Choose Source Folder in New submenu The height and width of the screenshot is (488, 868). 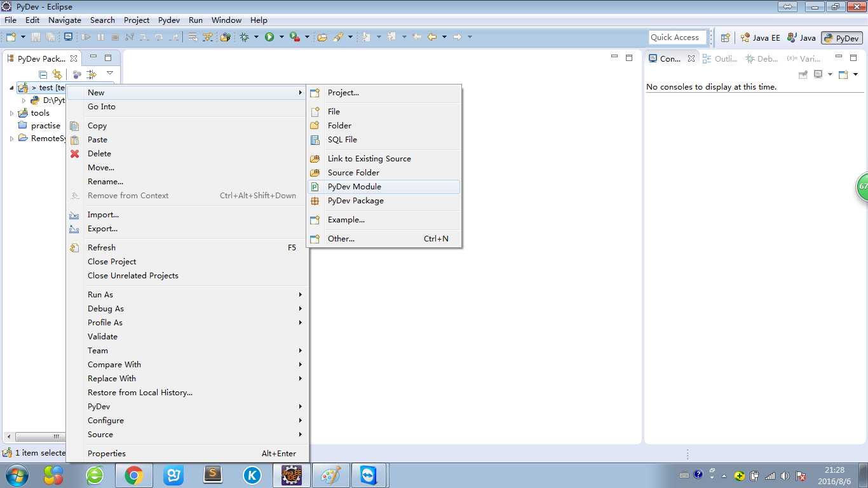383,173
